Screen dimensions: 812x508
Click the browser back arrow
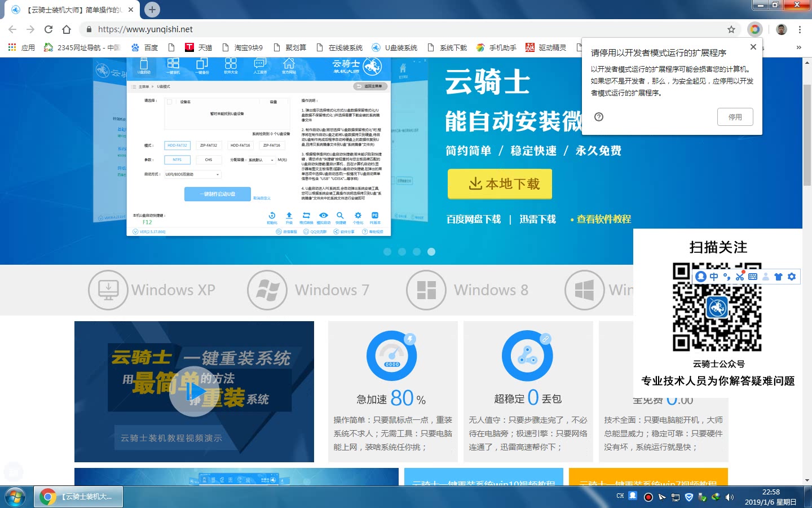[x=12, y=29]
